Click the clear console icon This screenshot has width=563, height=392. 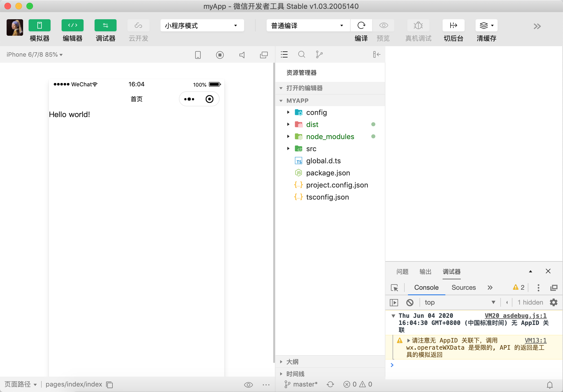point(410,302)
